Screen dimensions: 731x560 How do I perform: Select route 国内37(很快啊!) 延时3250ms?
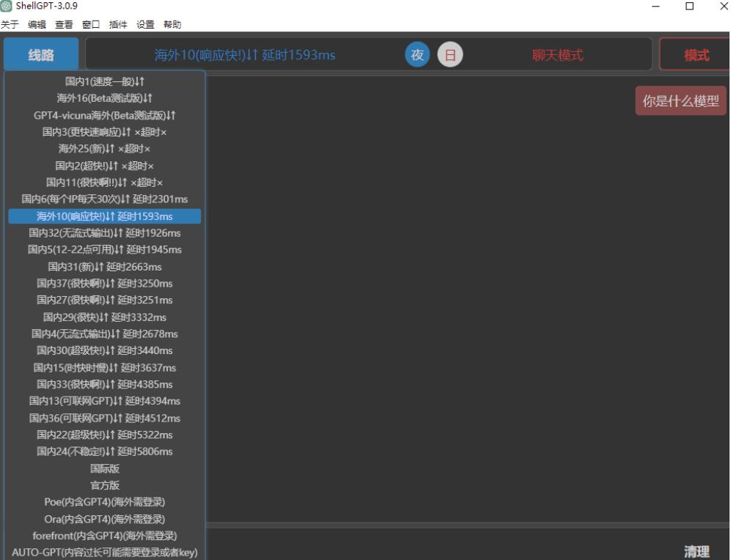coord(104,283)
